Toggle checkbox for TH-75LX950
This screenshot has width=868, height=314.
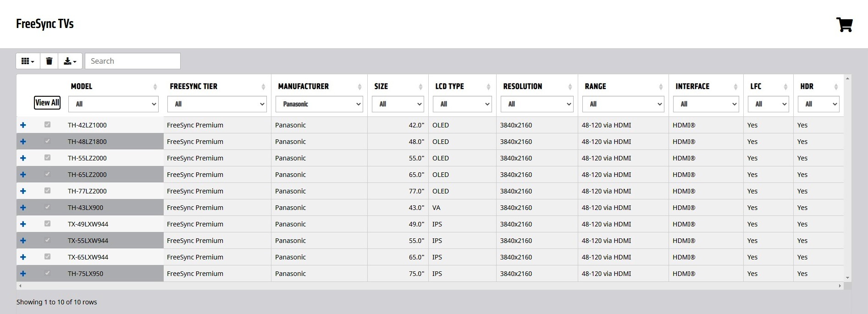(47, 273)
